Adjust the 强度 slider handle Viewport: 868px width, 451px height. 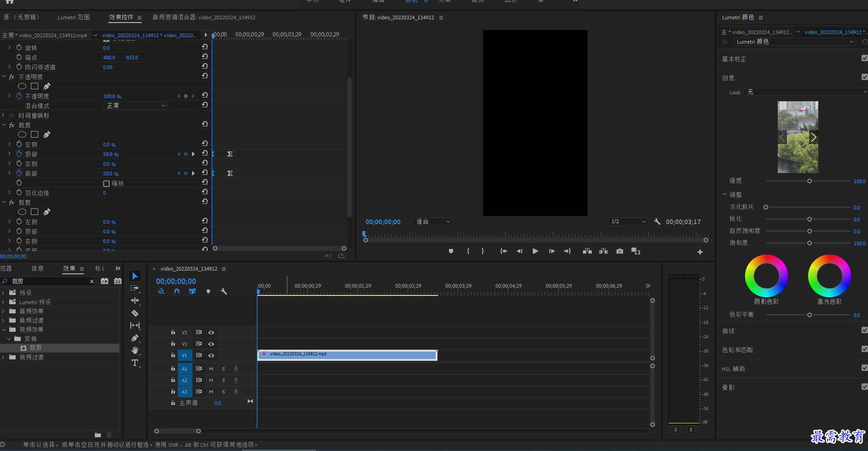point(810,181)
